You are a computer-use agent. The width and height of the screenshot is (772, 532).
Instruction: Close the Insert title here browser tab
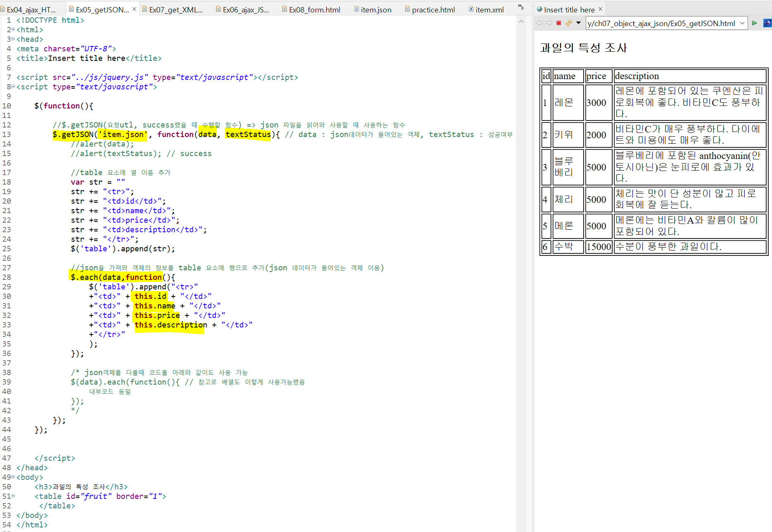[600, 9]
